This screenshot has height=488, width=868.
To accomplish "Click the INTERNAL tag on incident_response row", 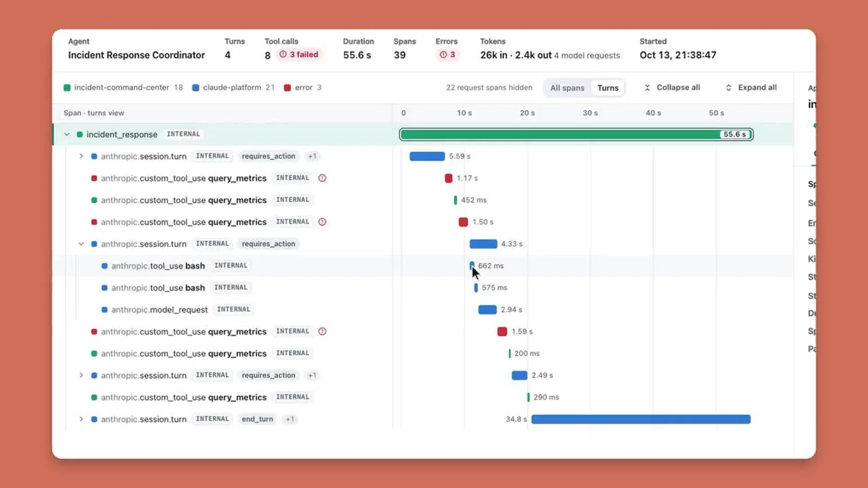I will pos(183,134).
